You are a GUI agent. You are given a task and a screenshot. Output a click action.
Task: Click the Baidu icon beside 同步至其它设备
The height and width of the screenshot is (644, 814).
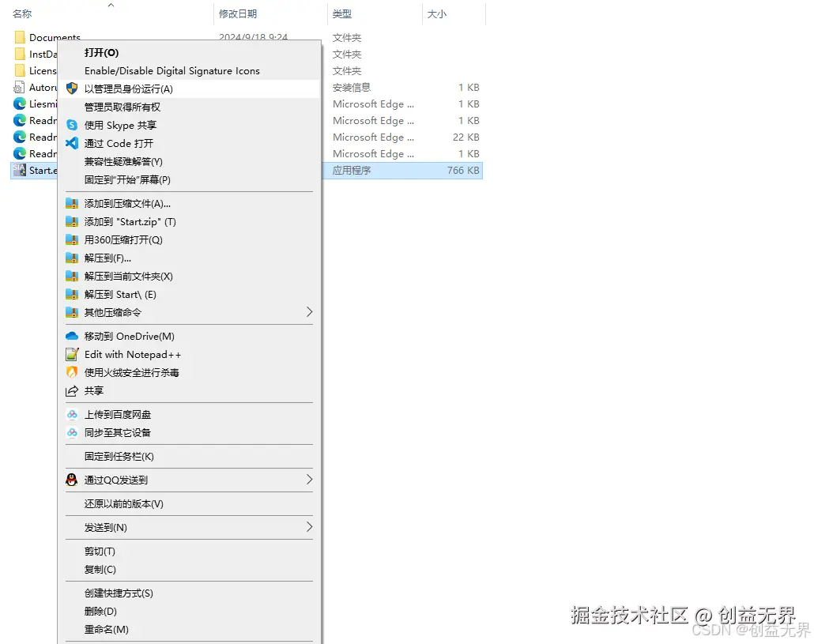click(72, 432)
